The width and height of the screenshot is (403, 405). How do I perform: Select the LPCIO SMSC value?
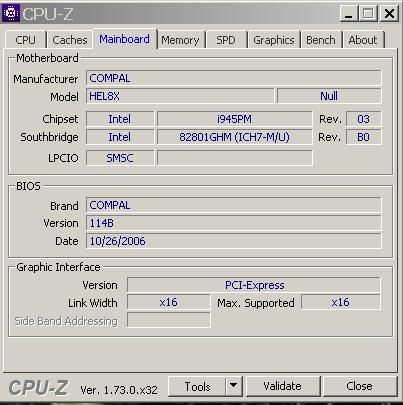(120, 158)
